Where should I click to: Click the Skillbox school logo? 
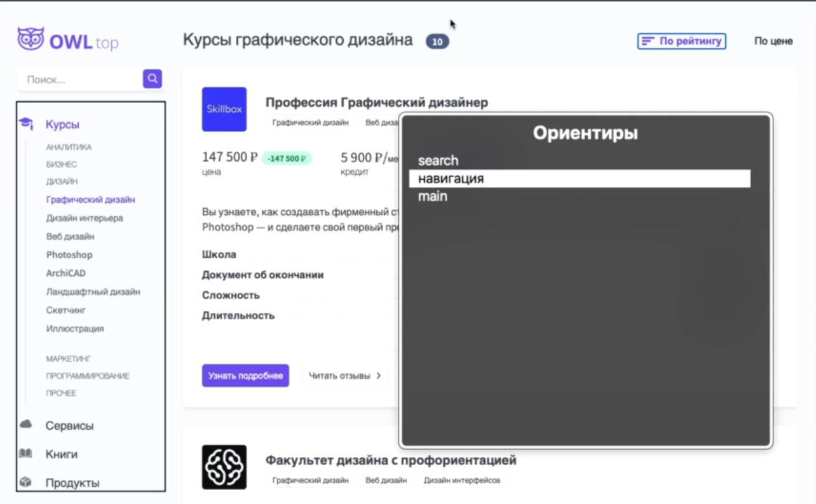click(x=224, y=109)
